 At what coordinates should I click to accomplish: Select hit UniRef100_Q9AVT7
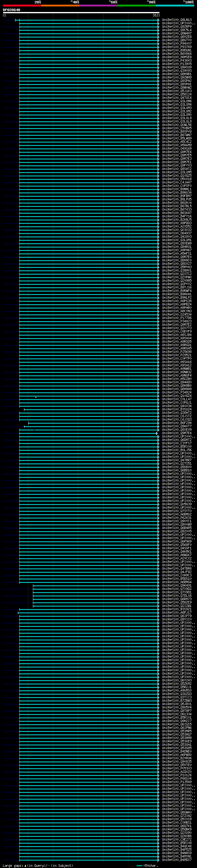click(176, 426)
